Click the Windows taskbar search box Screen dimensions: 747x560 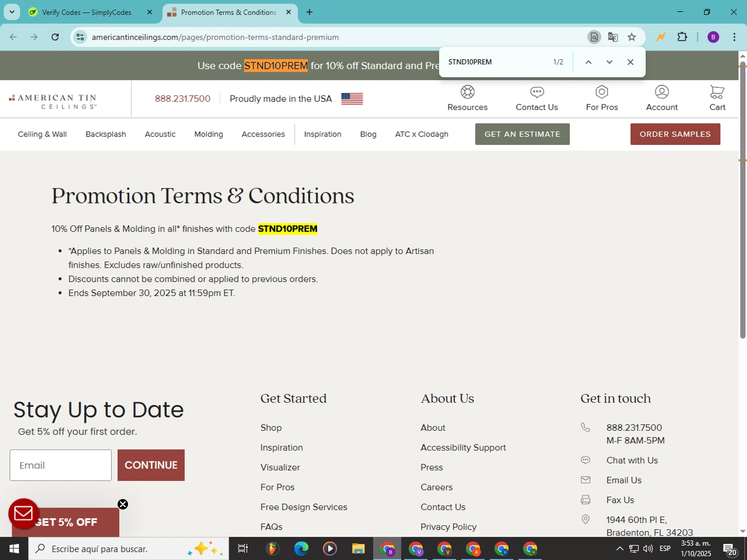(128, 549)
